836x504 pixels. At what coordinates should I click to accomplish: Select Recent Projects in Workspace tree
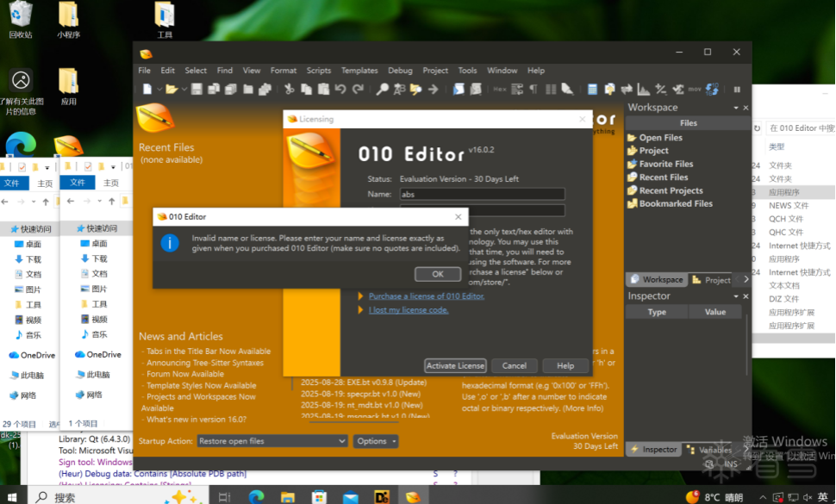coord(671,190)
